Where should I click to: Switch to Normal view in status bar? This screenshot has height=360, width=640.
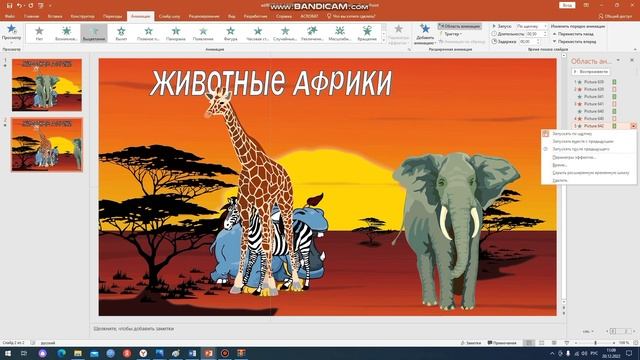point(529,343)
